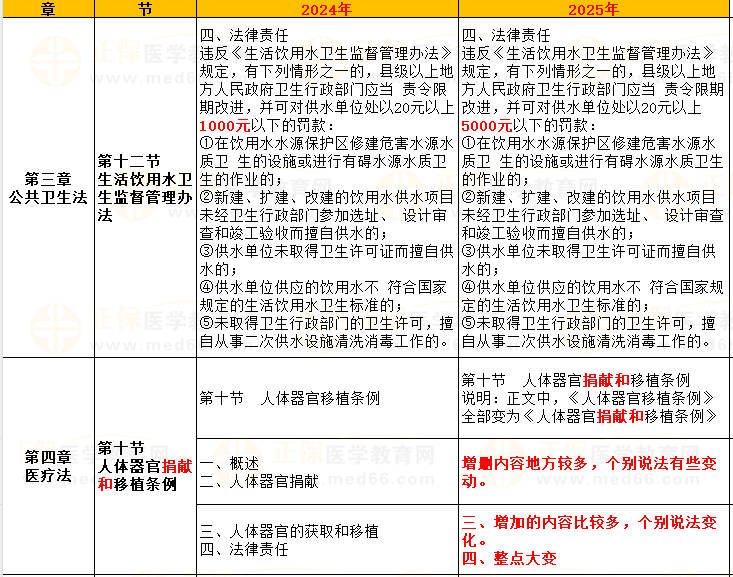Select the "节" column header
Screen dimensions: 733x577
pos(146,10)
